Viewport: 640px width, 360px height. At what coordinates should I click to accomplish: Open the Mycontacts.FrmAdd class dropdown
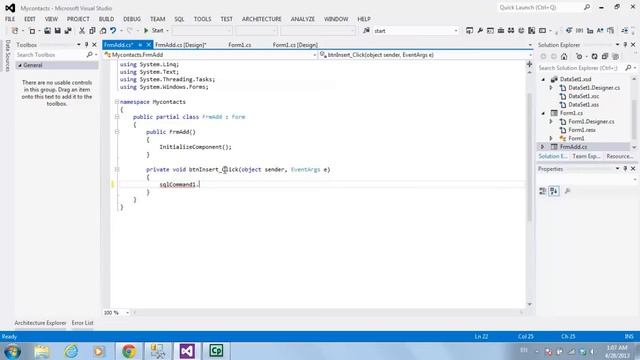[315, 55]
